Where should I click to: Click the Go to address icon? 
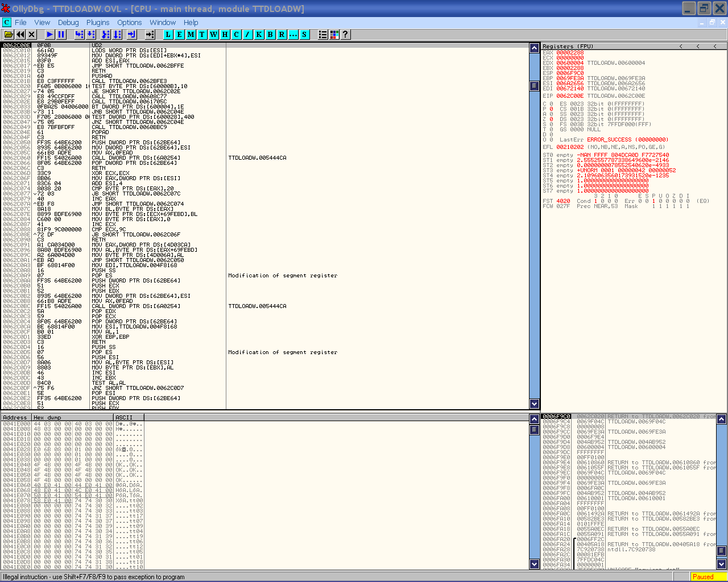pyautogui.click(x=150, y=35)
